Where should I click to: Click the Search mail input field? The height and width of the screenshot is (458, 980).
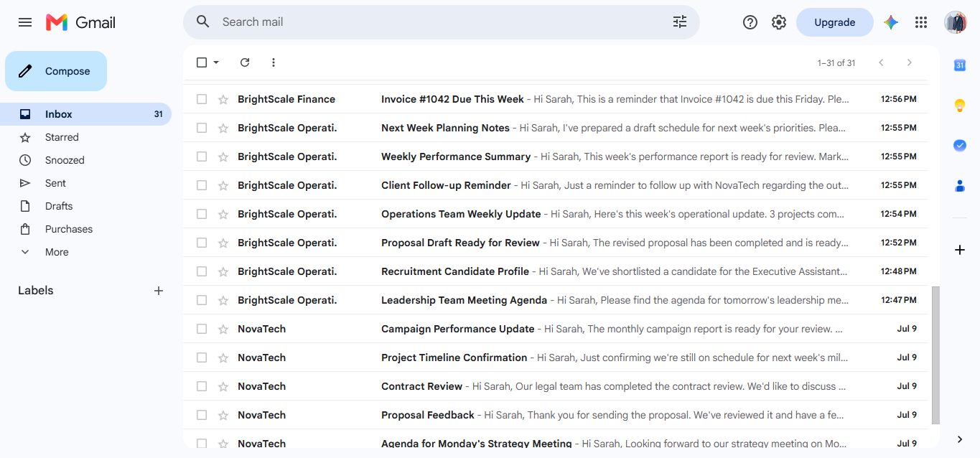click(442, 22)
